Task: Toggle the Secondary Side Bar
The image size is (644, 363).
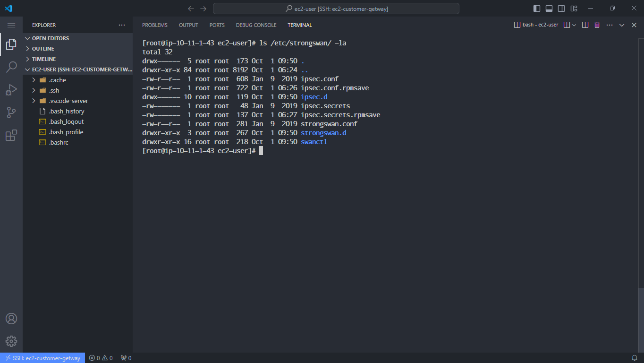Action: click(561, 8)
